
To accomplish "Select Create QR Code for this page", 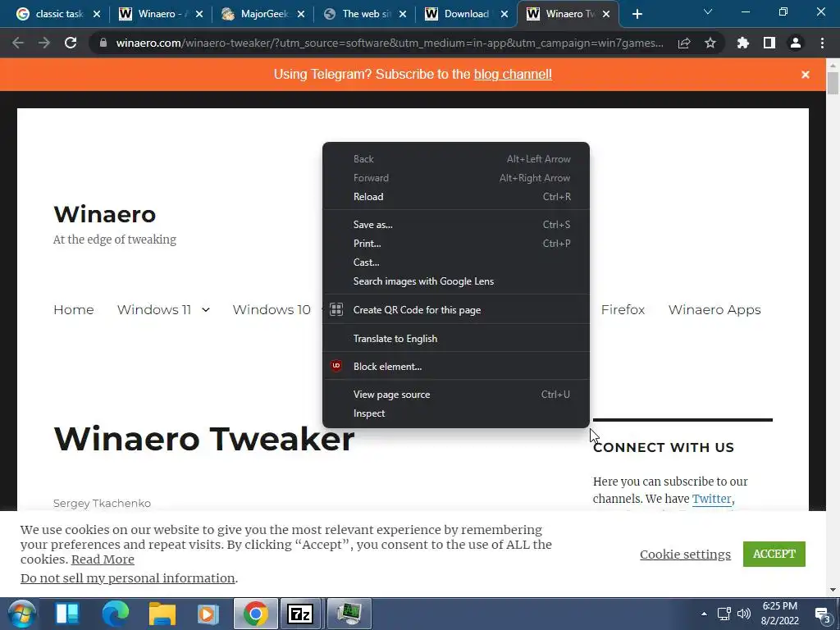I will point(456,309).
